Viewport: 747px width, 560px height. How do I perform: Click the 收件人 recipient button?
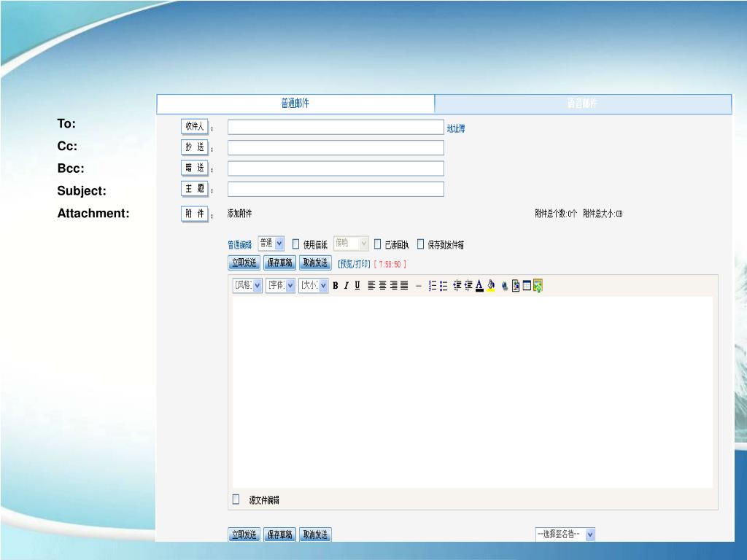tap(195, 127)
